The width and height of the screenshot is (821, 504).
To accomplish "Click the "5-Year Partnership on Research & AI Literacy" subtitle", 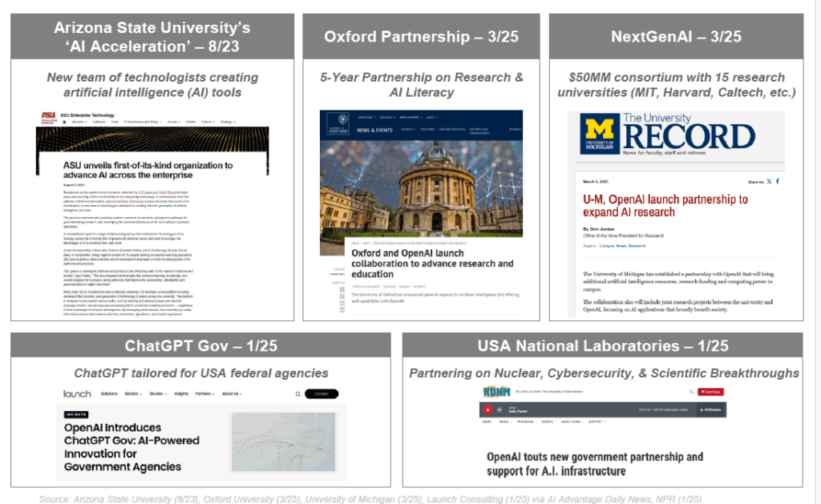I will [x=422, y=85].
